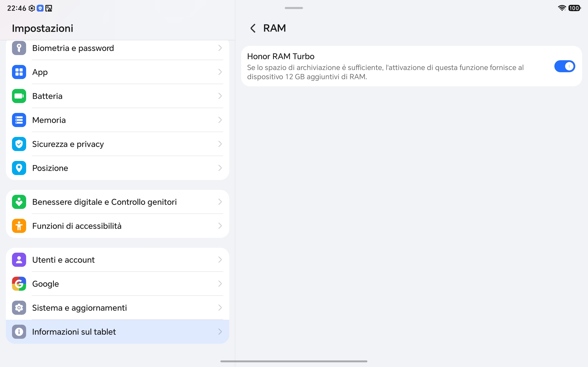Open the Google logo icon
Viewport: 588px width, 367px height.
(x=19, y=284)
